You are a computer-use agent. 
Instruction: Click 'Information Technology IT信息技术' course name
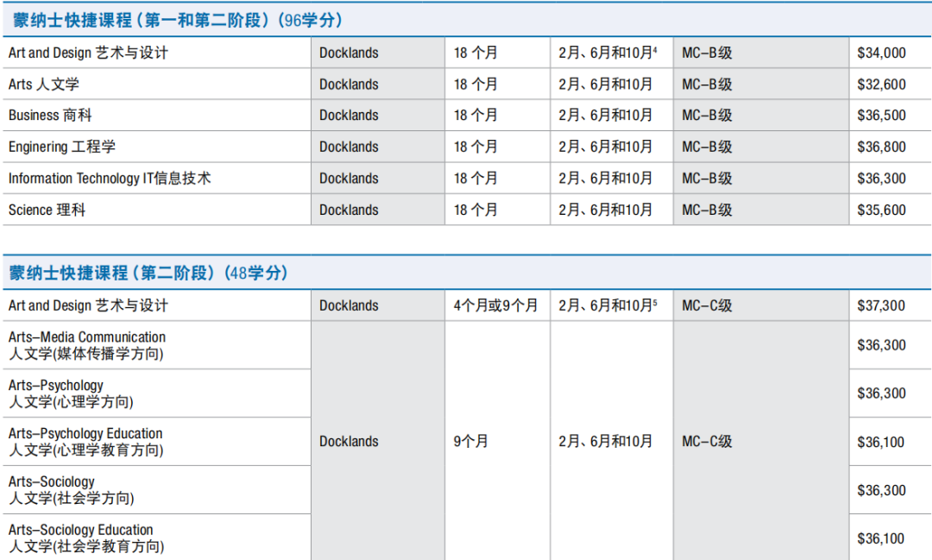pos(110,179)
